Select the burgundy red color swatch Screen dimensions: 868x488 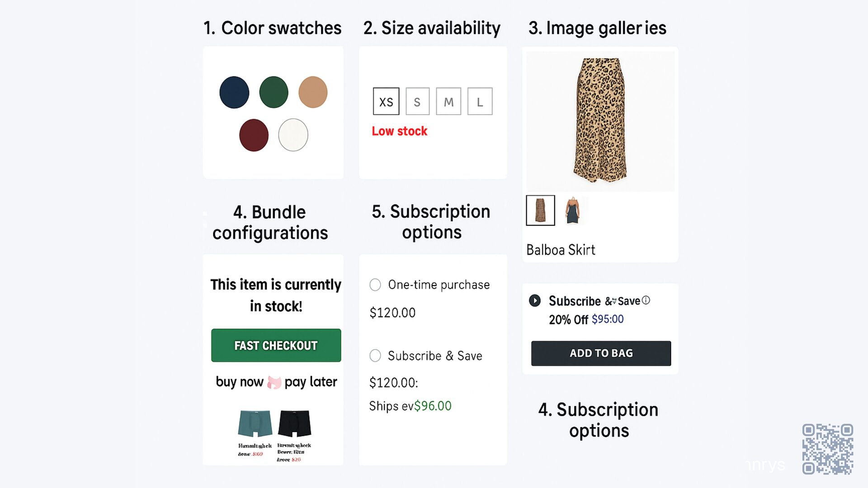click(254, 135)
